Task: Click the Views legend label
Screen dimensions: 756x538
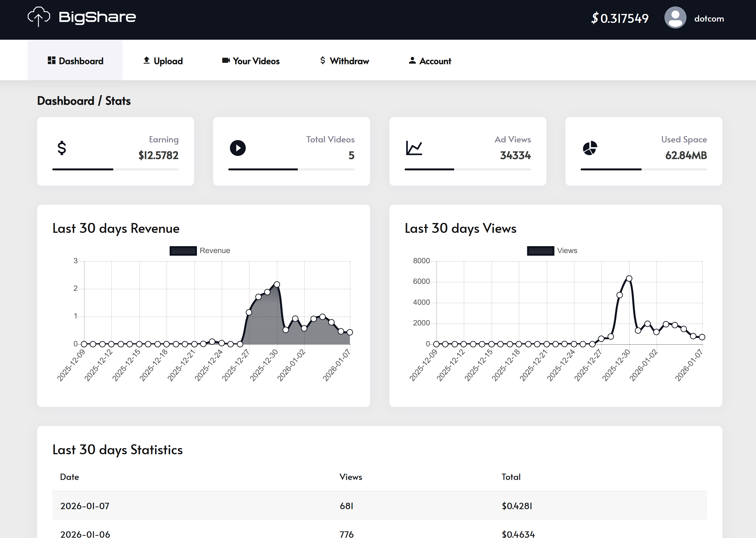Action: (x=567, y=251)
